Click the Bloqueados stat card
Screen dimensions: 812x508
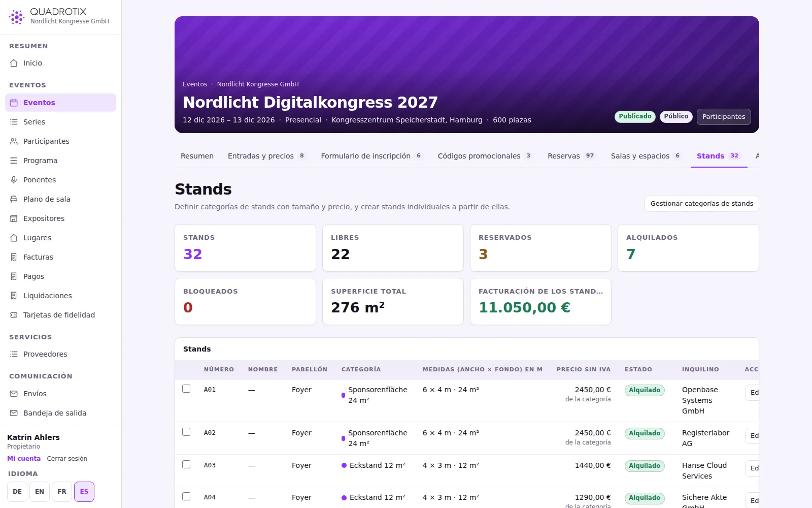[x=245, y=302]
